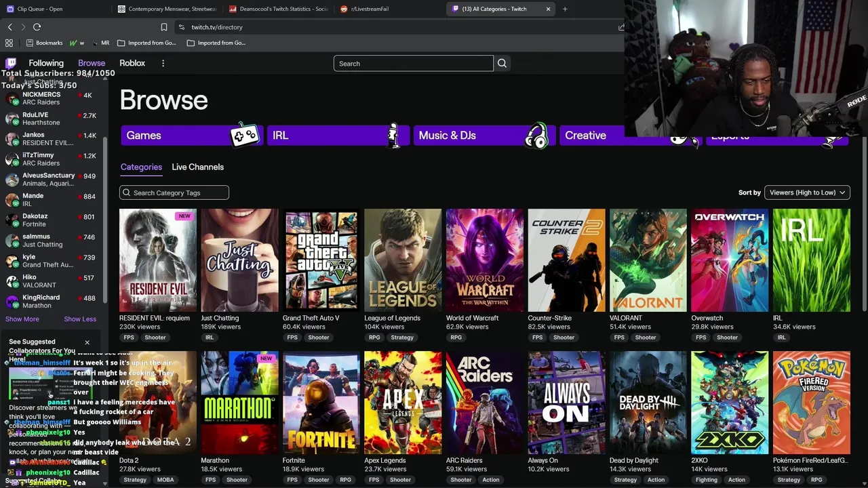Click the Search Category Tags field
The width and height of the screenshot is (868, 488).
[x=174, y=192]
